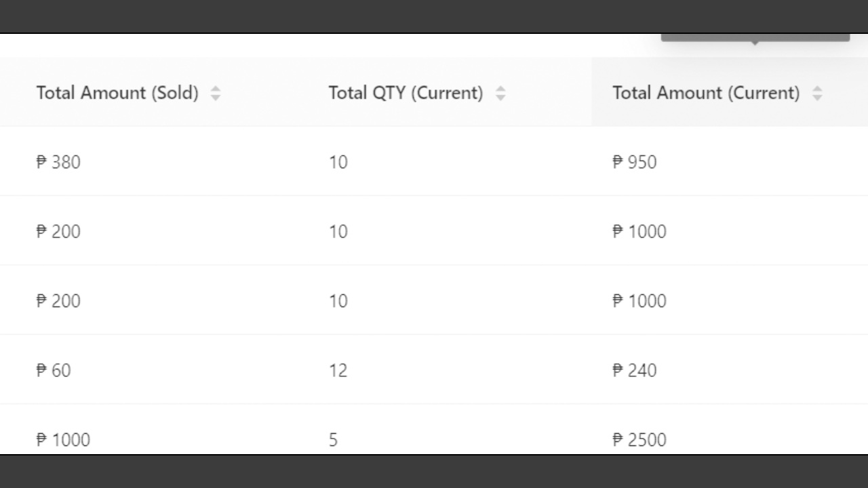Sort Total QTY (Current) descending with down caret

click(500, 98)
